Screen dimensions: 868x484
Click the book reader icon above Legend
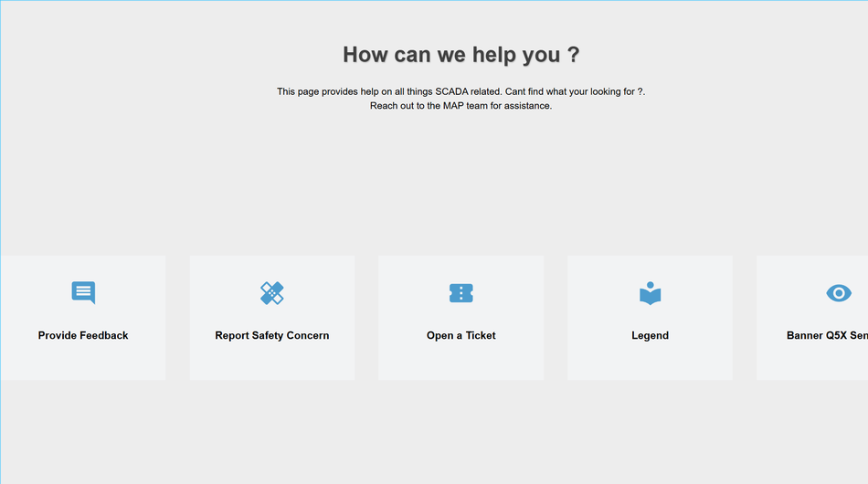tap(650, 293)
